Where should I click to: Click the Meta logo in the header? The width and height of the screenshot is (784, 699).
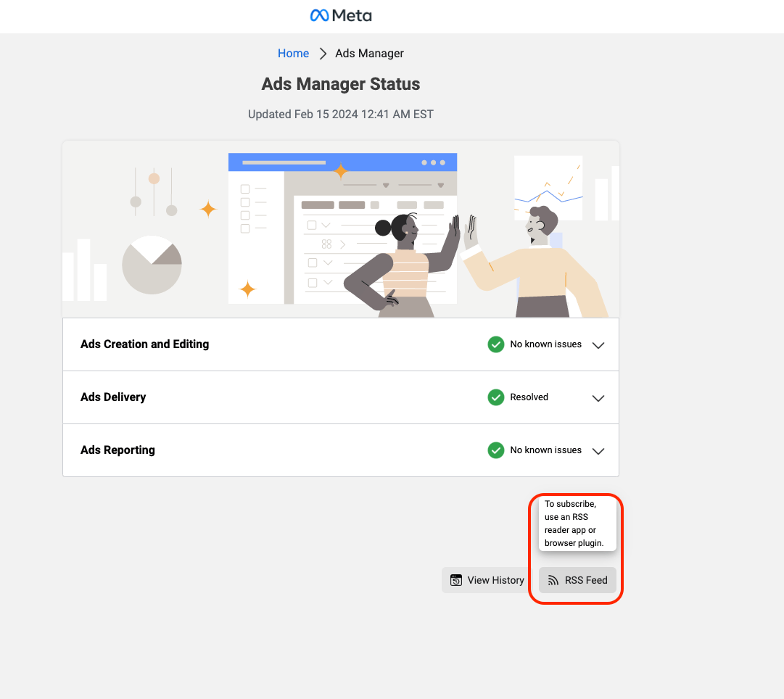pyautogui.click(x=340, y=15)
